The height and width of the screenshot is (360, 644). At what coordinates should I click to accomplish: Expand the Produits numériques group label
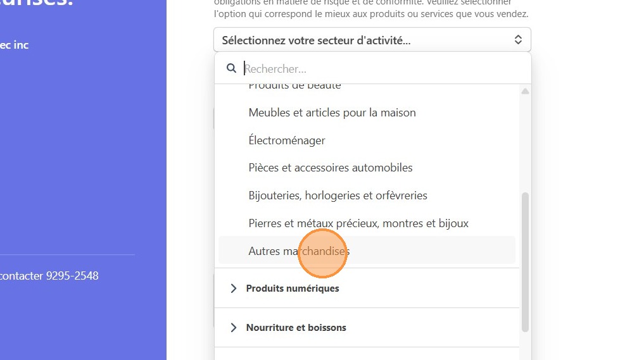pyautogui.click(x=293, y=289)
